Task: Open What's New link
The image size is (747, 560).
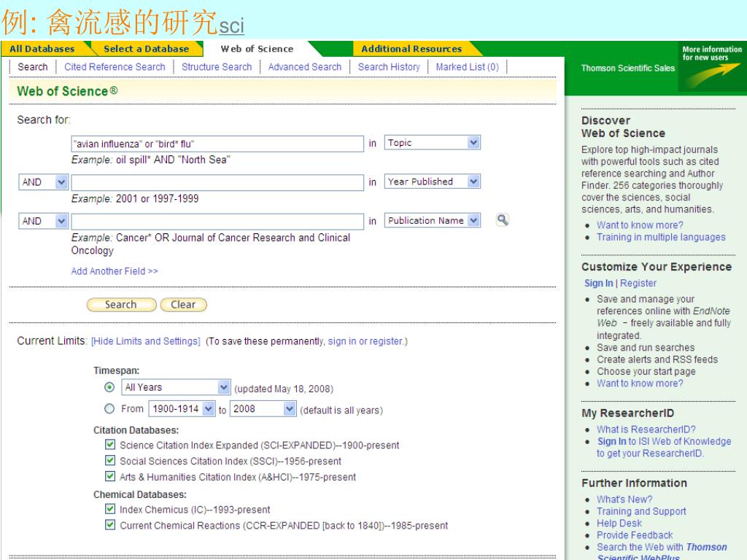Action: click(x=624, y=499)
